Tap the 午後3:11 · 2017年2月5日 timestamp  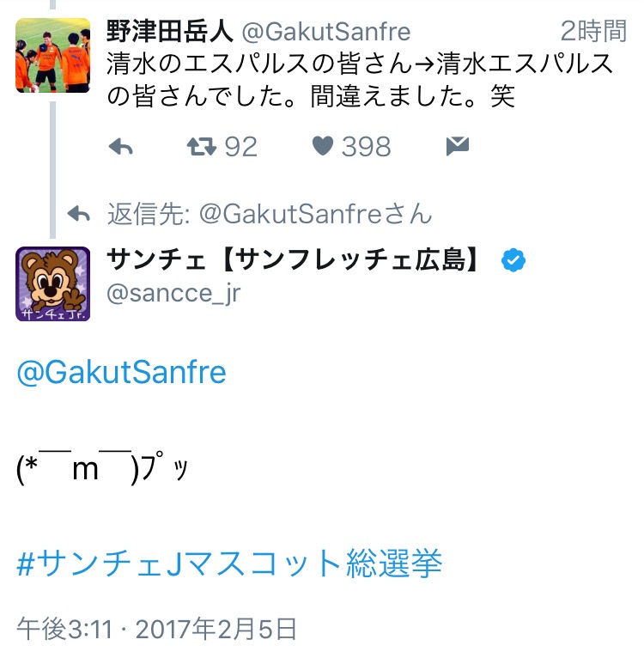(157, 629)
